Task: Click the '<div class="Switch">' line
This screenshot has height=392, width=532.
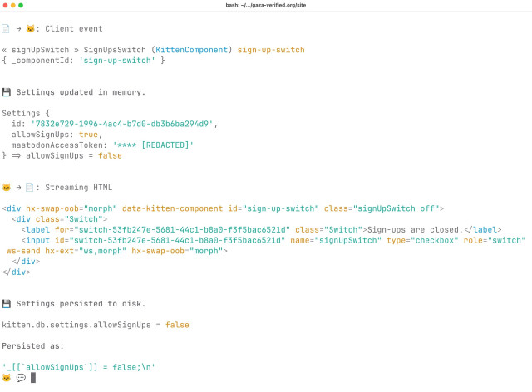Action: 60,219
